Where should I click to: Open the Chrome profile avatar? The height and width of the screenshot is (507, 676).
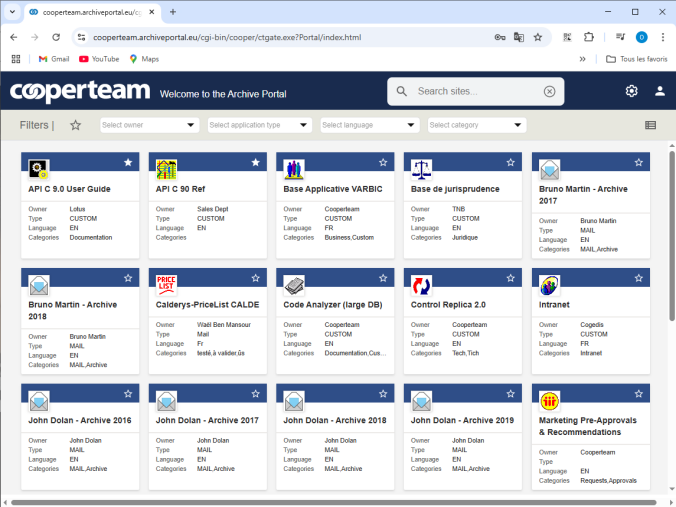pos(642,37)
